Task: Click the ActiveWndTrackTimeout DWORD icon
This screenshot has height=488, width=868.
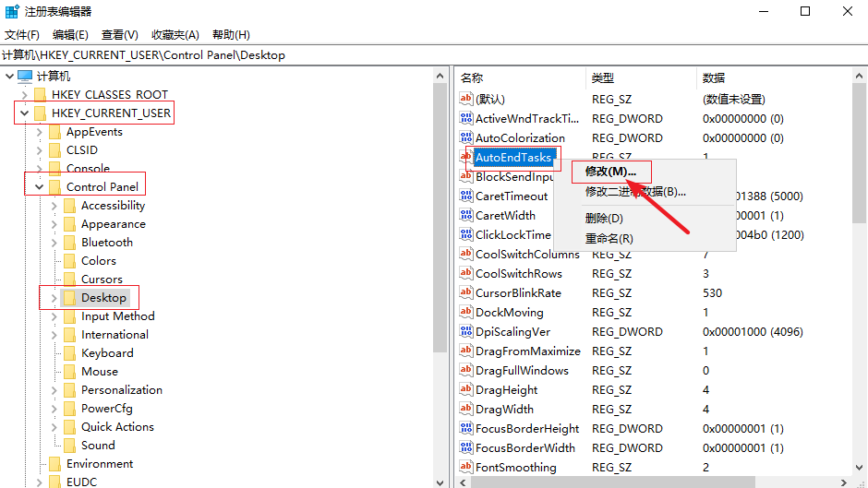Action: click(x=466, y=119)
